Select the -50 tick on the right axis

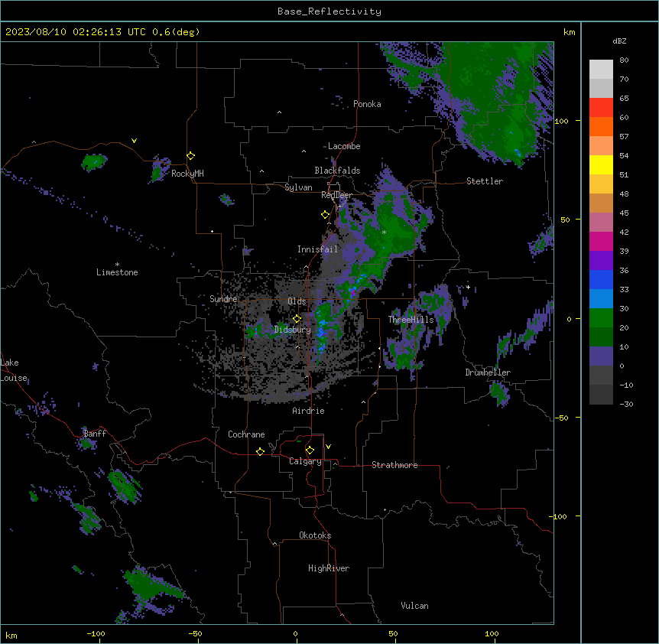pos(561,418)
